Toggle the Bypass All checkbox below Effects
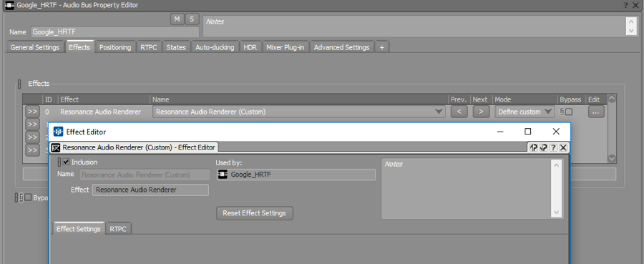Screen dimensions: 644x264 28,197
